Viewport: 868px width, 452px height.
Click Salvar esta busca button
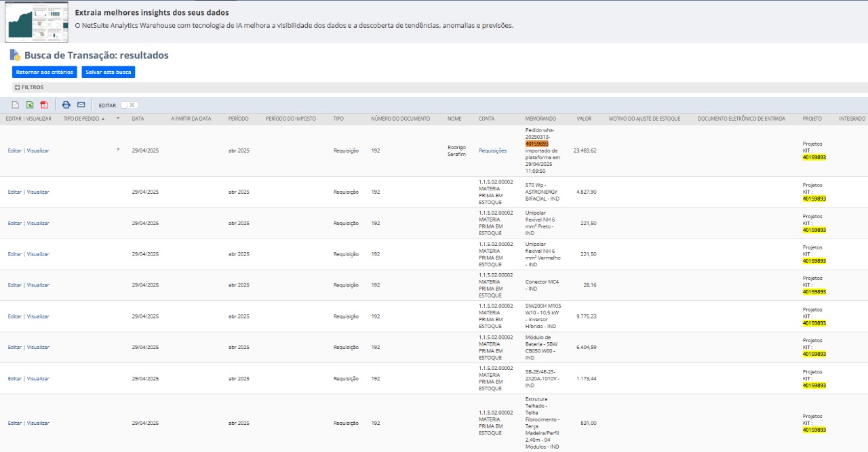click(x=108, y=72)
